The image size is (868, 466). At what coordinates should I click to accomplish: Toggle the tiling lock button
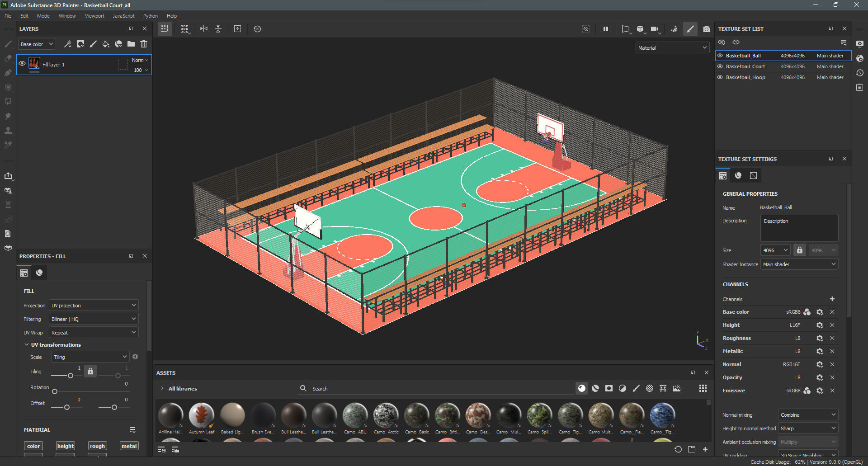tap(90, 372)
